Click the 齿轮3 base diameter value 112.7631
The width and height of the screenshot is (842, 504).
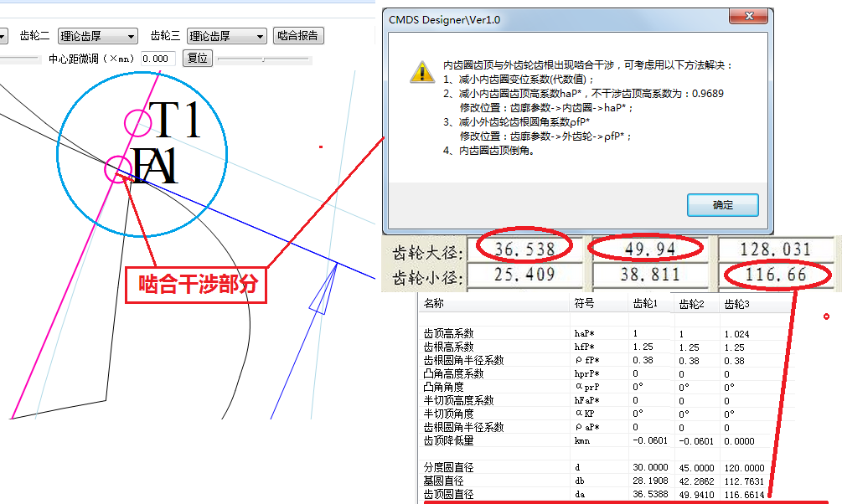point(744,481)
